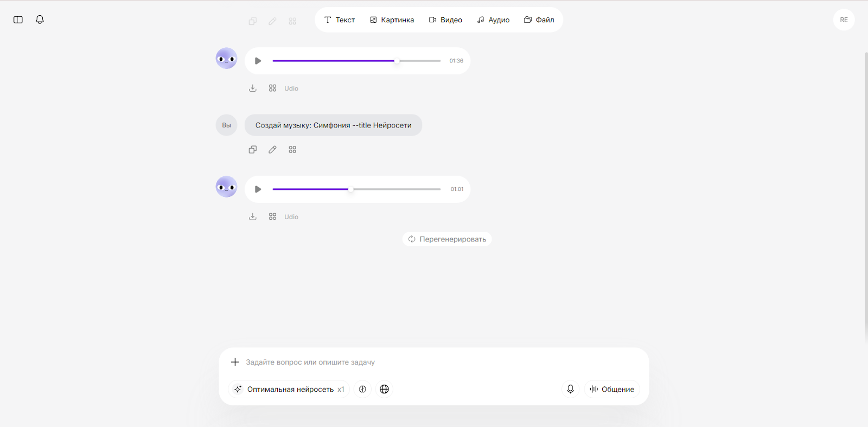Click the 'Перегенерировать' button

point(447,239)
